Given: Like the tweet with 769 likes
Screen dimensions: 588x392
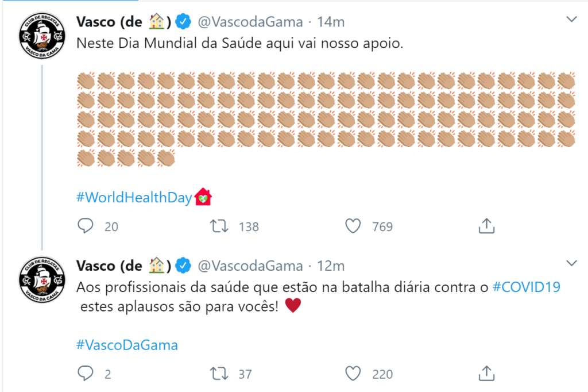Looking at the screenshot, I should pos(353,226).
